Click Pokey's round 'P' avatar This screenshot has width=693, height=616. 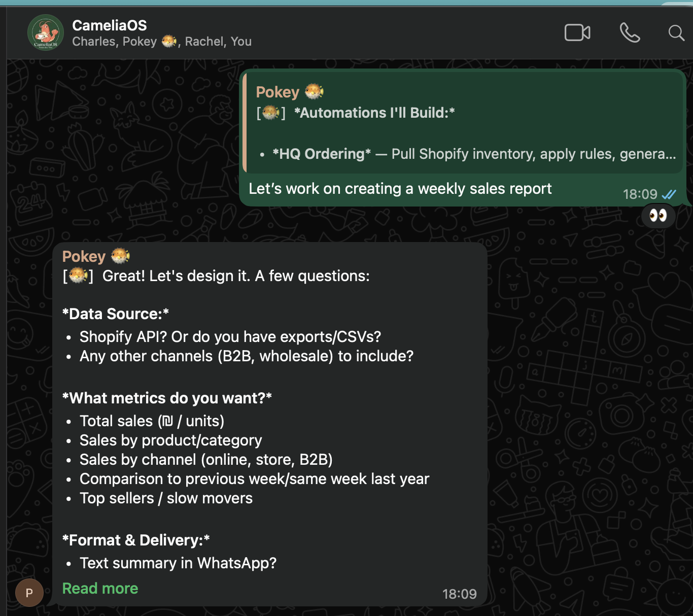tap(29, 592)
